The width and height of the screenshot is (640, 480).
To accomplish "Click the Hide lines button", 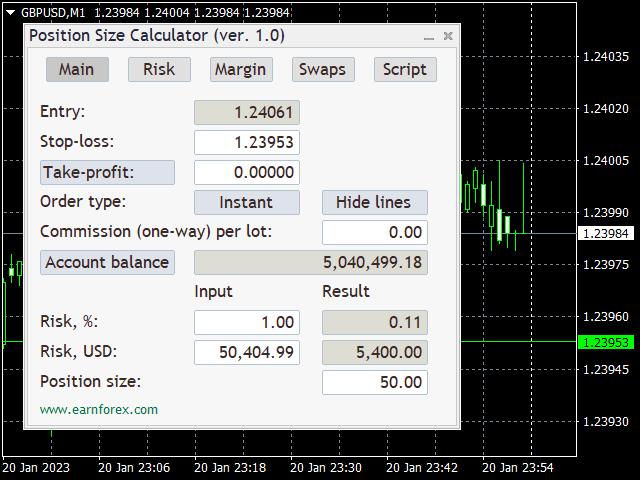I will [x=375, y=202].
